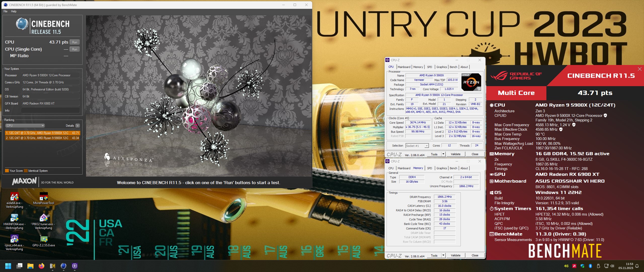Switch to About tab in upper CPU-Z
This screenshot has height=272, width=644.
coord(464,67)
